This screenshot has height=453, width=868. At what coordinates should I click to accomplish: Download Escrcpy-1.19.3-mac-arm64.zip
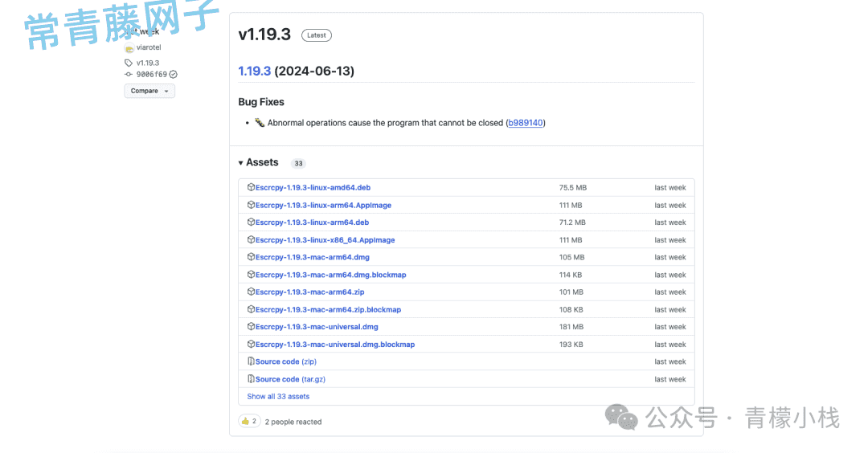tap(310, 292)
